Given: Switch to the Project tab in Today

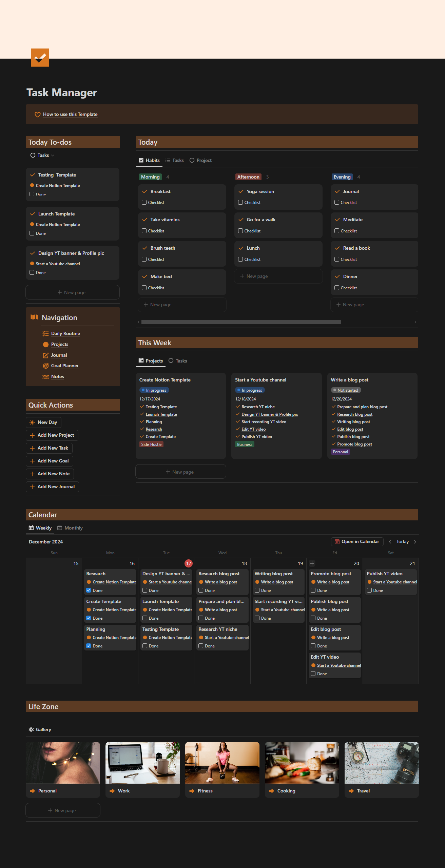Looking at the screenshot, I should click(200, 160).
